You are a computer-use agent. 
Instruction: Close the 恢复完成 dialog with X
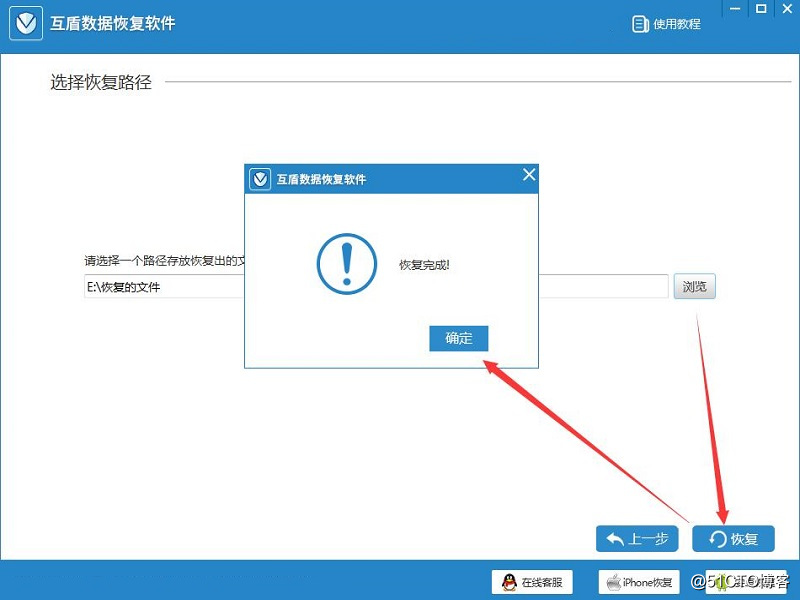(529, 175)
